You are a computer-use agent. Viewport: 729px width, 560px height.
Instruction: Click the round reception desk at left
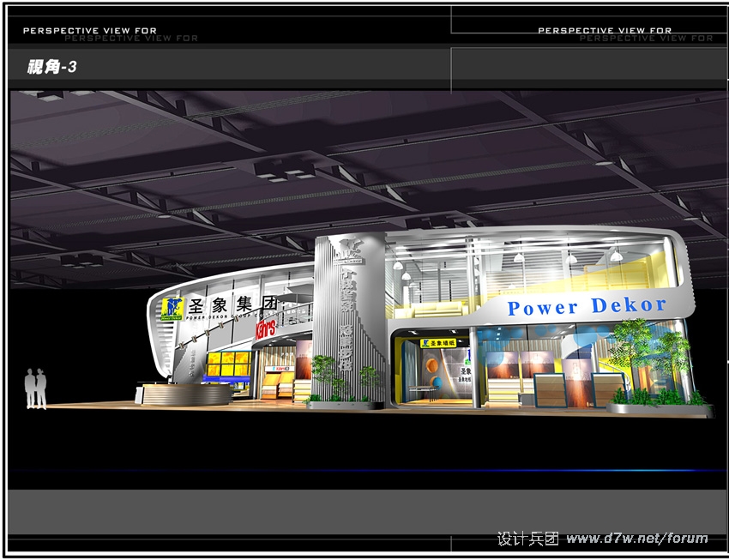coord(184,394)
